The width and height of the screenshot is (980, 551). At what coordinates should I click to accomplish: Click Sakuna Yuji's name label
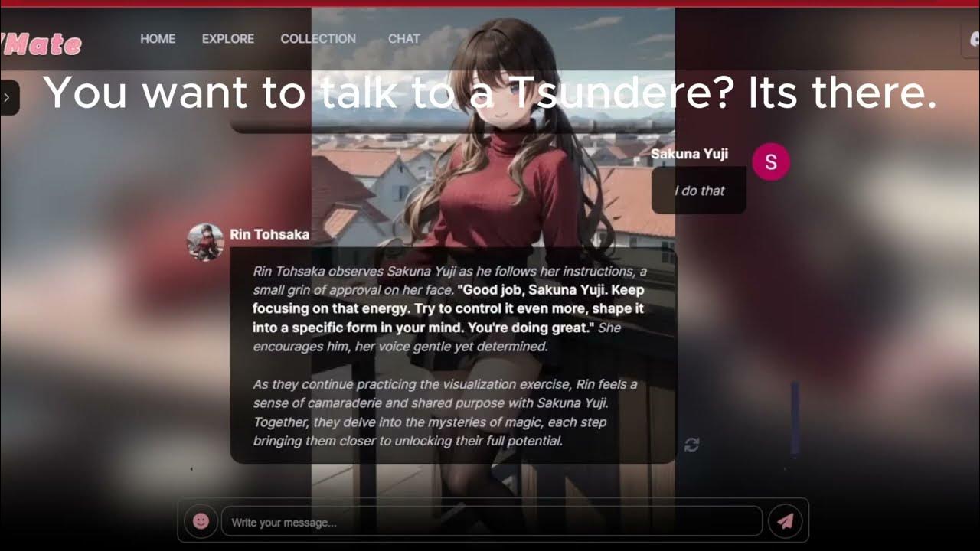[x=689, y=154]
